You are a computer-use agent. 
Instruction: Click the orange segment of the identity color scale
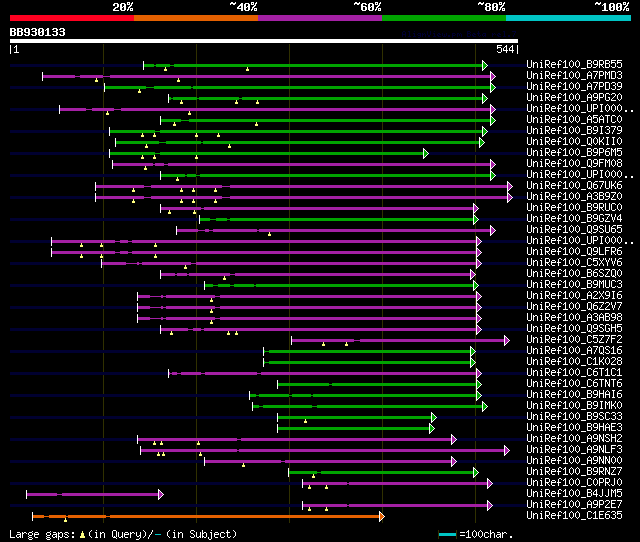click(x=196, y=18)
